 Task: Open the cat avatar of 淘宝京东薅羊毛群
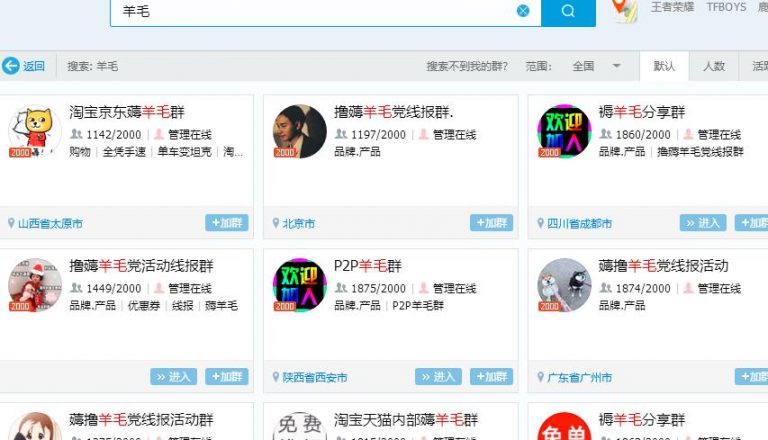click(x=34, y=132)
